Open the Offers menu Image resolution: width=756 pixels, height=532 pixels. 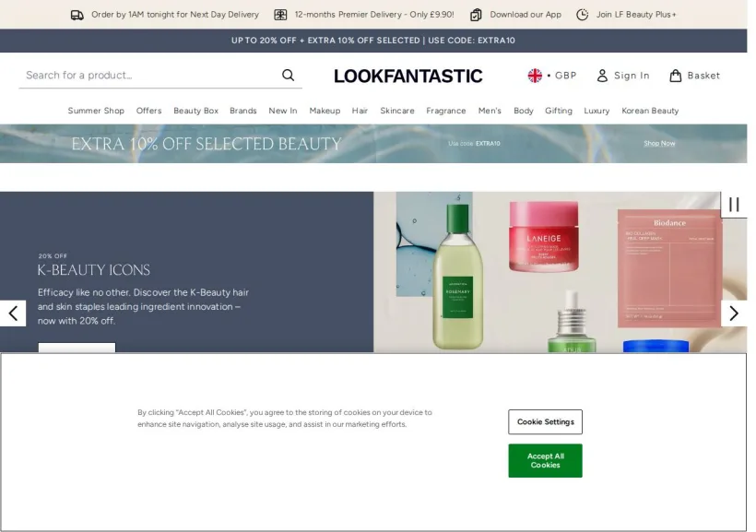[148, 111]
